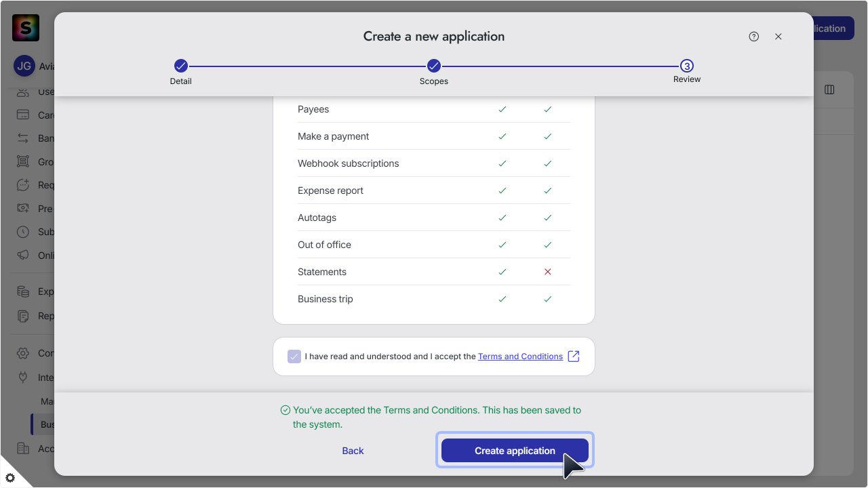Viewport: 868px width, 488px height.
Task: Click the 'Statements' scope row
Action: click(x=434, y=272)
